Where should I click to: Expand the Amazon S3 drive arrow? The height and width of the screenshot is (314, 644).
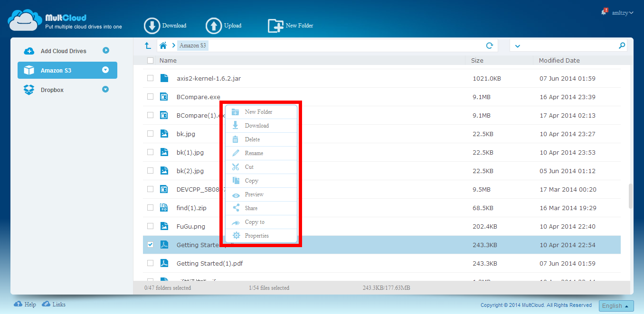point(105,70)
